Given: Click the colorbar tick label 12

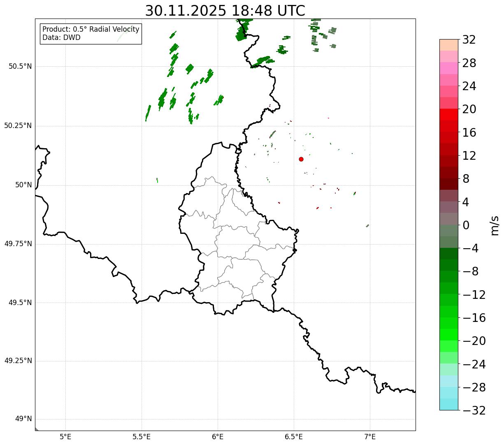Looking at the screenshot, I should 469,156.
